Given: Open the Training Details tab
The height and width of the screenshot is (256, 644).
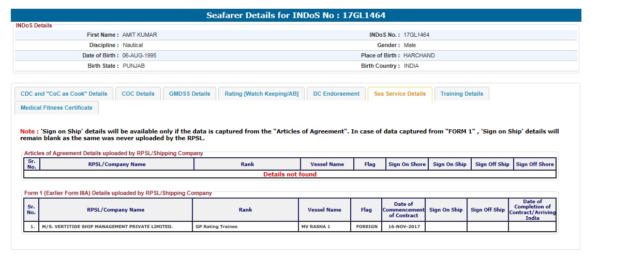Looking at the screenshot, I should pyautogui.click(x=462, y=94).
